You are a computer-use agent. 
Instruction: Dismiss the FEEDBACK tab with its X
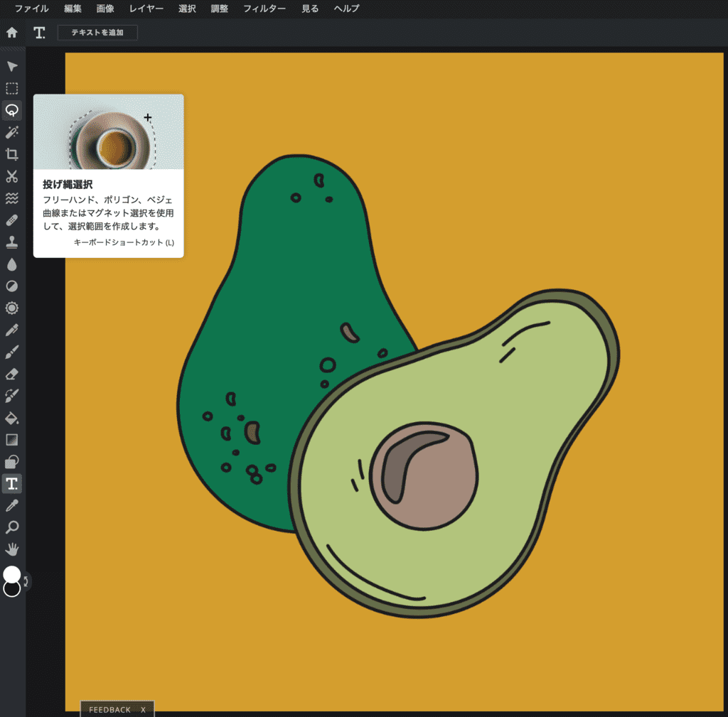[142, 708]
